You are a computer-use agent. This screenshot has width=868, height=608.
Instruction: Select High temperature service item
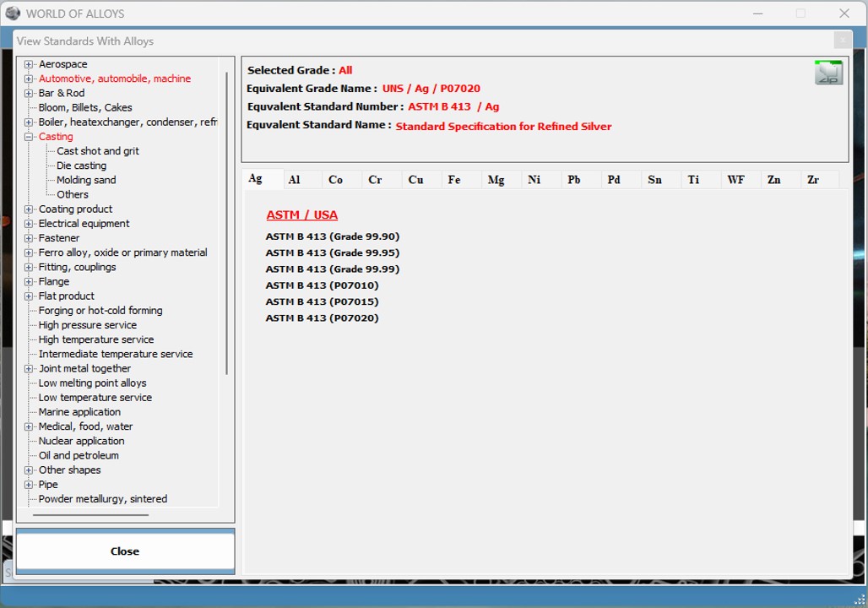point(95,339)
